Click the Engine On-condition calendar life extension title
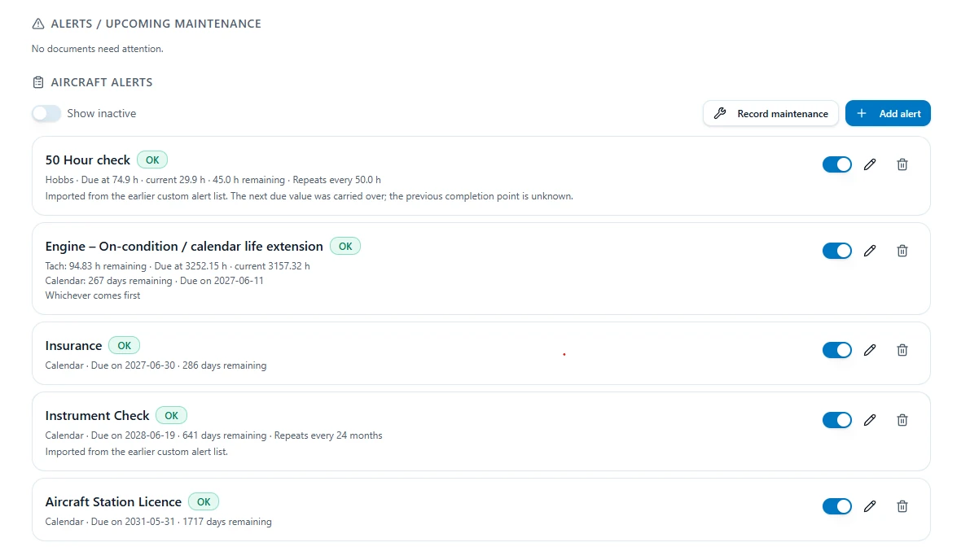Screen dimensions: 970x560 [x=184, y=246]
